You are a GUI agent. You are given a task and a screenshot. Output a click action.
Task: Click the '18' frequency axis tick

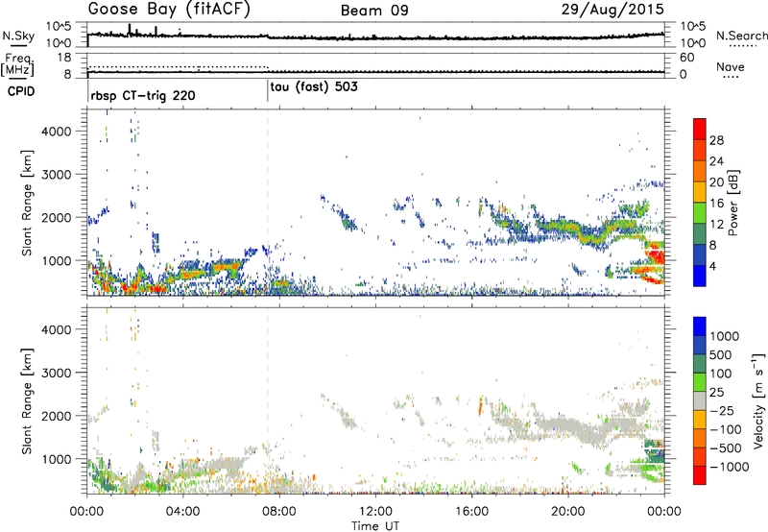64,58
